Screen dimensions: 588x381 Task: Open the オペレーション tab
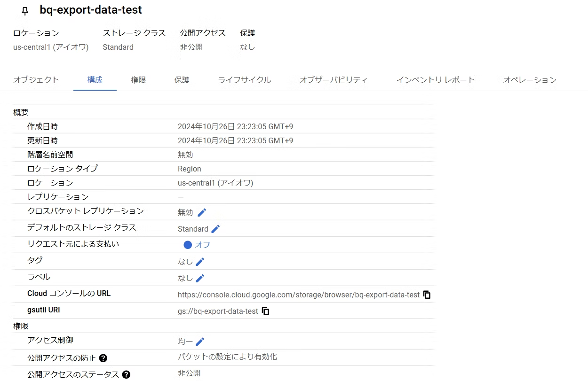pyautogui.click(x=529, y=80)
